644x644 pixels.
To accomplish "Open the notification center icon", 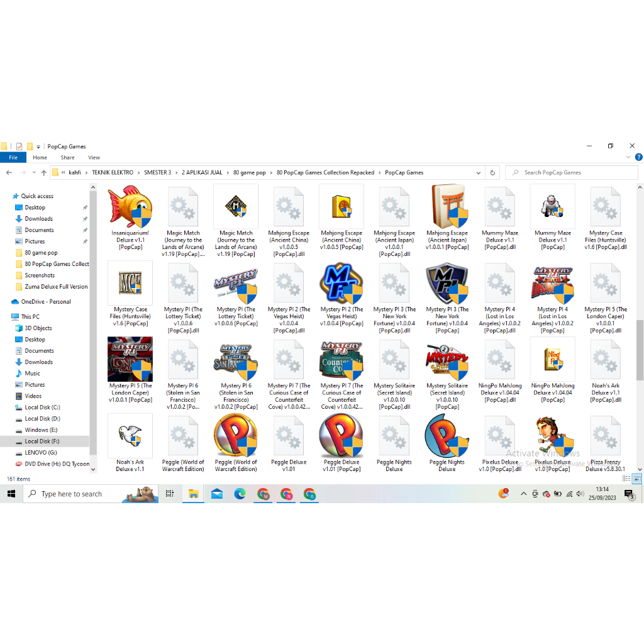I will [x=629, y=494].
